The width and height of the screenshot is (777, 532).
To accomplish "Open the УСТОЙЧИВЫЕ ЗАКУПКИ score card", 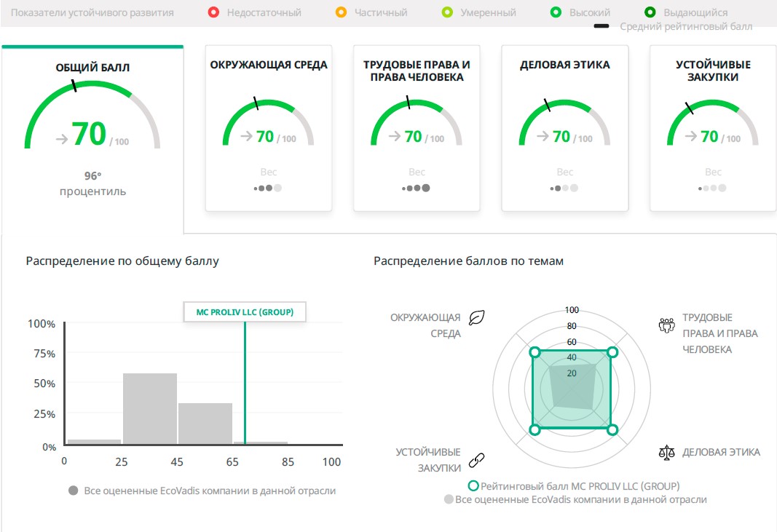I will click(712, 127).
